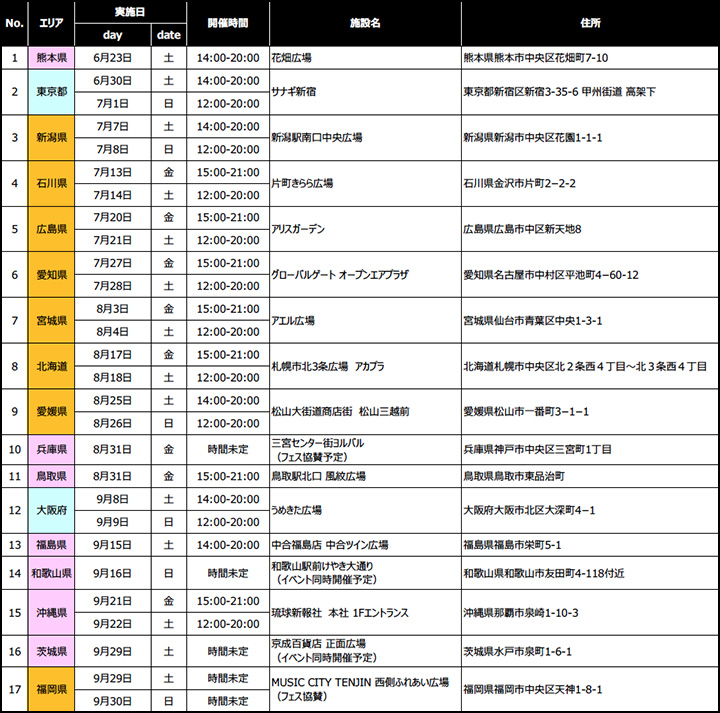Click the 北海道 area cell
The width and height of the screenshot is (720, 713).
[x=51, y=366]
